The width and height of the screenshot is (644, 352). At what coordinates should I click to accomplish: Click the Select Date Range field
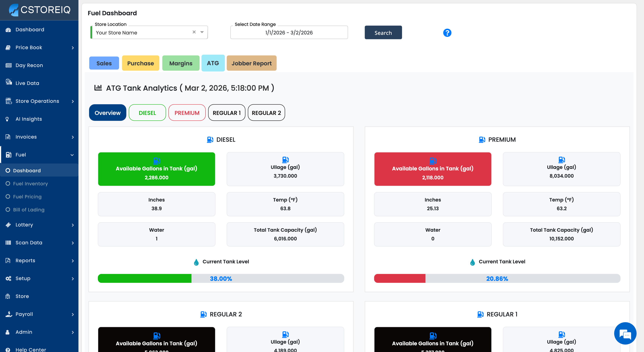tap(289, 33)
